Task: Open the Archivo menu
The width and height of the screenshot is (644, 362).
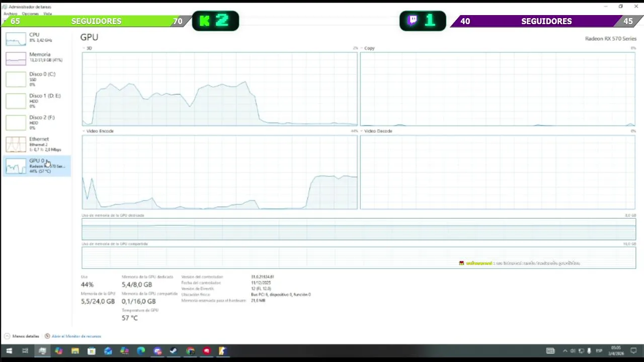Action: [x=10, y=14]
